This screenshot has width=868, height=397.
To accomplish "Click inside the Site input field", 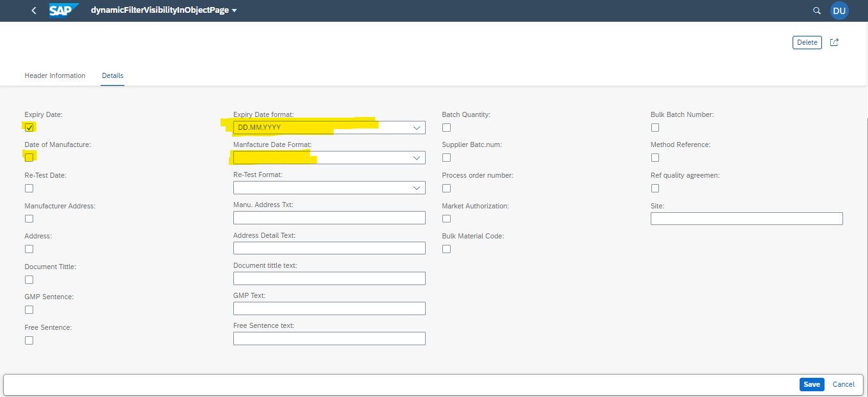I will point(746,218).
